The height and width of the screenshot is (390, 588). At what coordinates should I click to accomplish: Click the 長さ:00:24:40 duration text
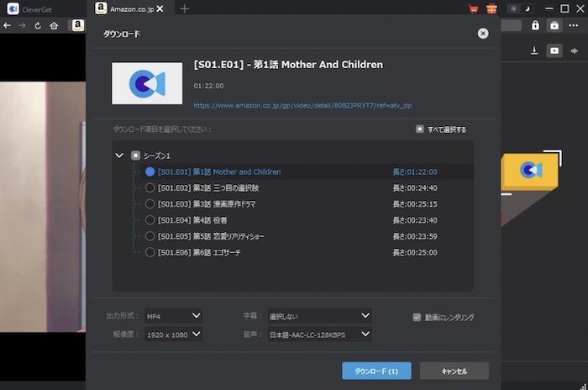(x=415, y=188)
